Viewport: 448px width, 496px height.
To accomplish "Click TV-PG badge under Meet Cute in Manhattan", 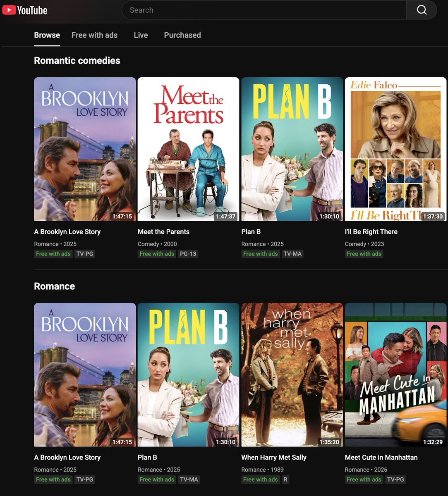I will tap(395, 479).
